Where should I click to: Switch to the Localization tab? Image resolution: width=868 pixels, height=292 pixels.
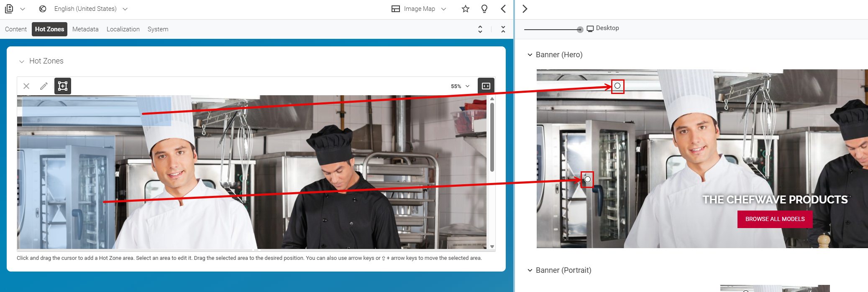(123, 29)
